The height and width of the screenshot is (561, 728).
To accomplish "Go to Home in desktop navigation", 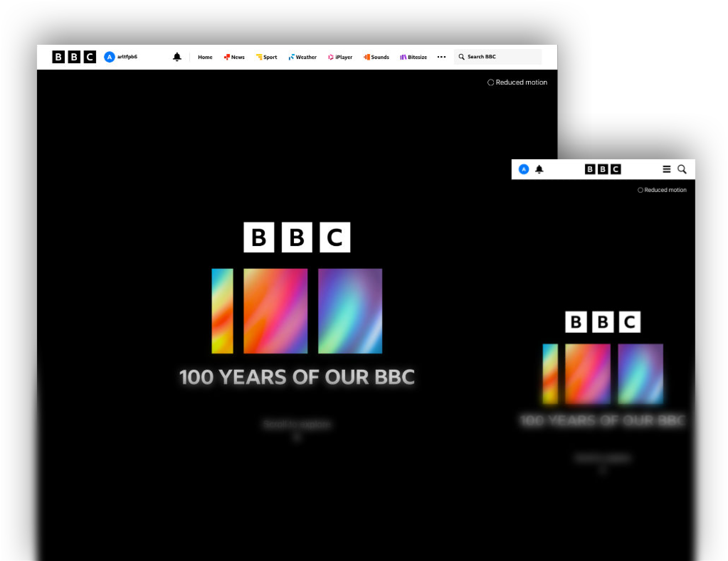I will pyautogui.click(x=205, y=57).
